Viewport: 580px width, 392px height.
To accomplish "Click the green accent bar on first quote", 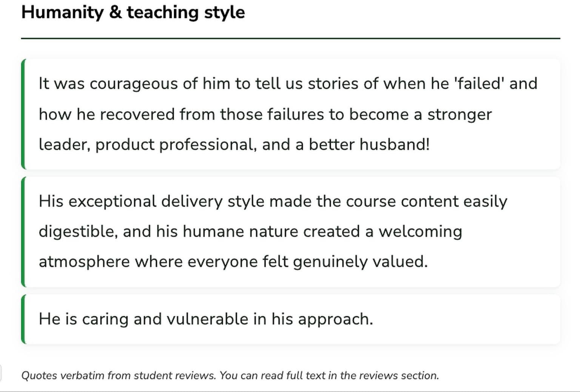I will pyautogui.click(x=23, y=114).
